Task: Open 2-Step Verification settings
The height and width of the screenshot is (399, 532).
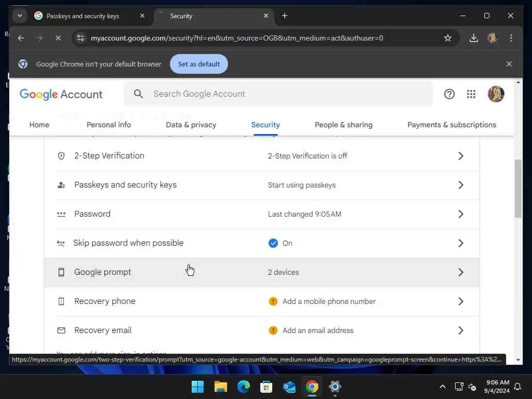Action: (262, 156)
